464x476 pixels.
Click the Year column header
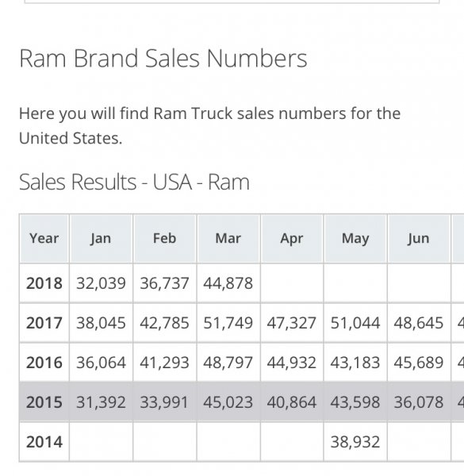click(44, 238)
